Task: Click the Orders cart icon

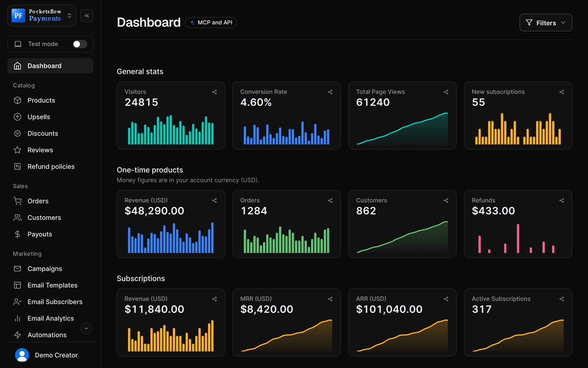Action: pyautogui.click(x=18, y=201)
